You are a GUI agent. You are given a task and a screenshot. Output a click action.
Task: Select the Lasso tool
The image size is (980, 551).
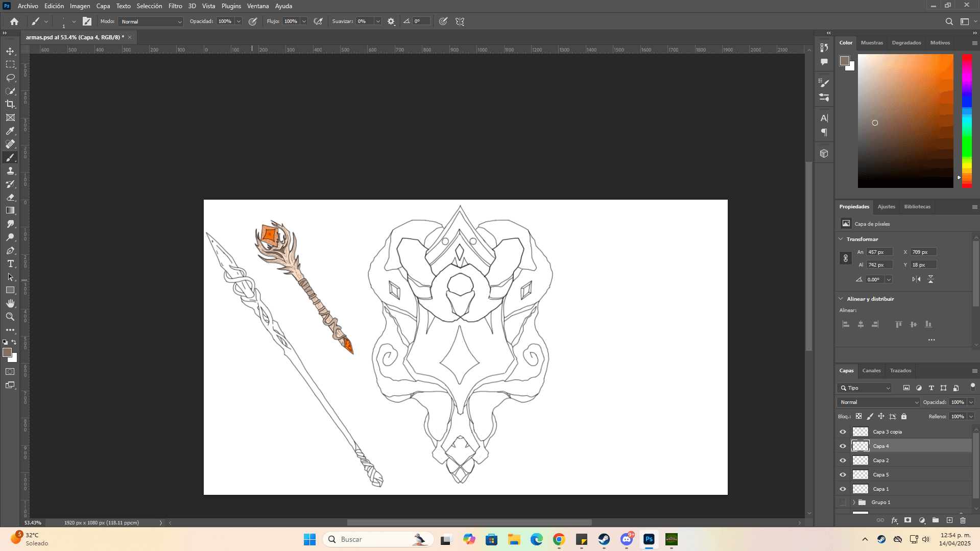[10, 78]
